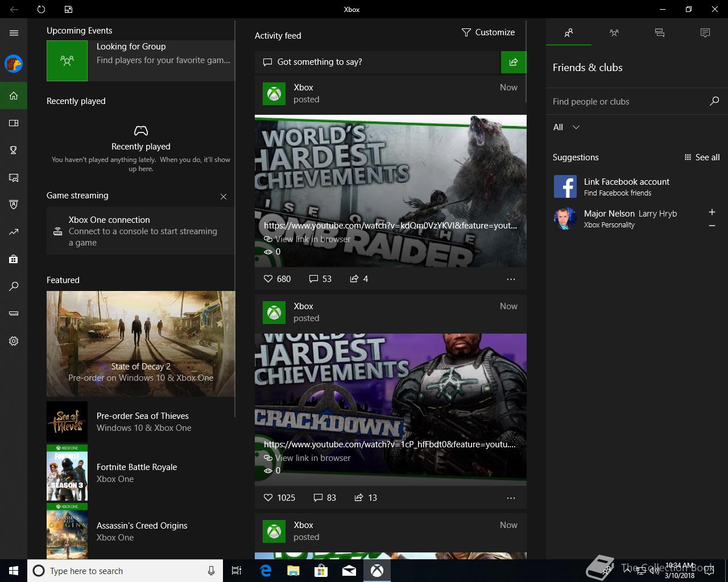Switch to the Messages tab
This screenshot has height=582, width=728.
coord(660,33)
